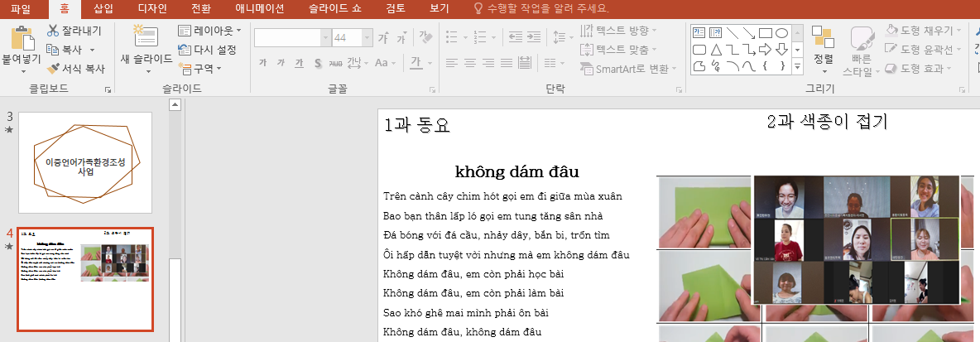The height and width of the screenshot is (342, 980).
Task: Open Align Text (텍스트 맞춤) dropdown
Action: pyautogui.click(x=619, y=50)
